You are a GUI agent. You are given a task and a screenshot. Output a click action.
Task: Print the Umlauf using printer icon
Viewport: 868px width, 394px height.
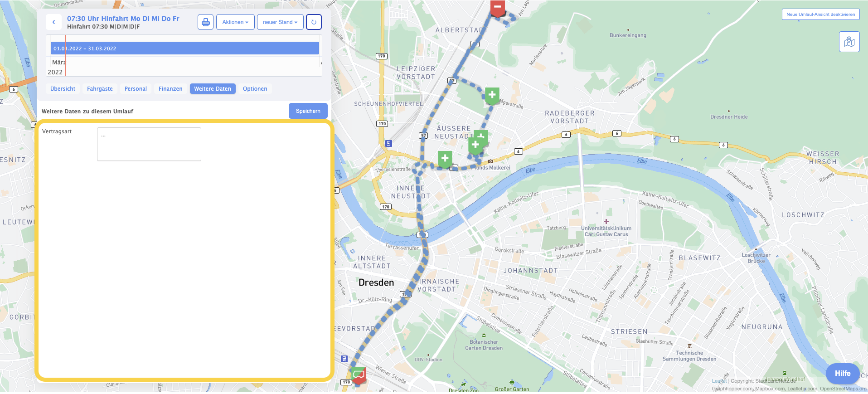(205, 22)
